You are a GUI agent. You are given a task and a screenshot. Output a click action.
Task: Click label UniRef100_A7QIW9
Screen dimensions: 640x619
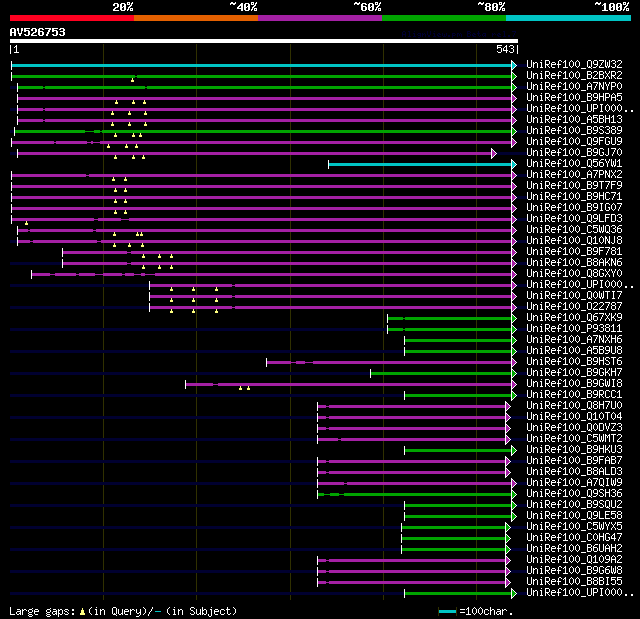click(574, 483)
